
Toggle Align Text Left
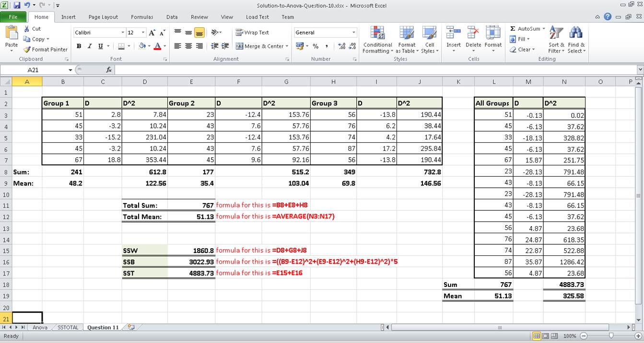(177, 46)
